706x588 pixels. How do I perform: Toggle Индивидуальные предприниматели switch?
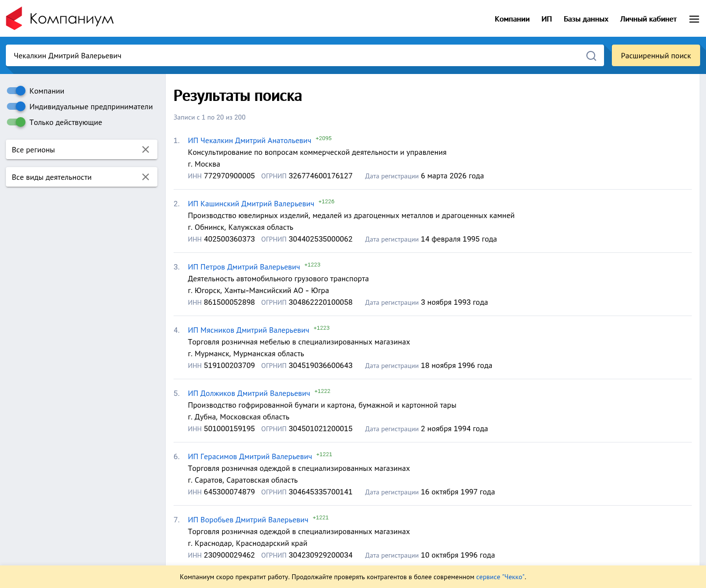click(x=16, y=106)
